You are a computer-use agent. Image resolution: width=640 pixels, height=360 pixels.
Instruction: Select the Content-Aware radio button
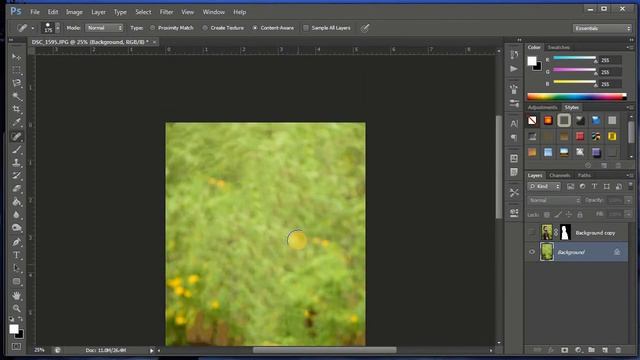[255, 28]
